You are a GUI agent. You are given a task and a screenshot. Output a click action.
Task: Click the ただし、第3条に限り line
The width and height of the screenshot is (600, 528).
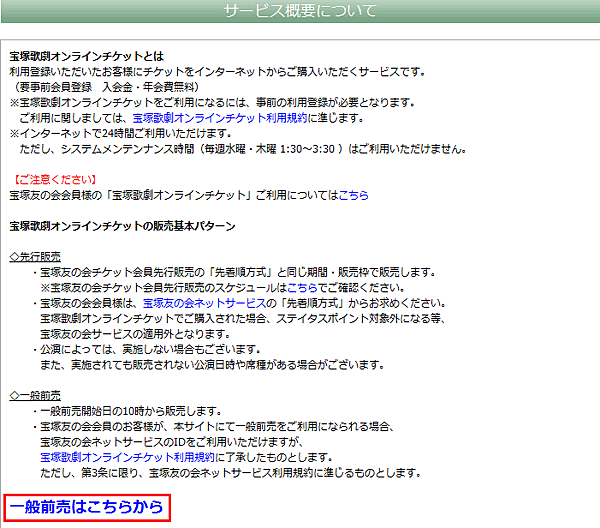(231, 473)
